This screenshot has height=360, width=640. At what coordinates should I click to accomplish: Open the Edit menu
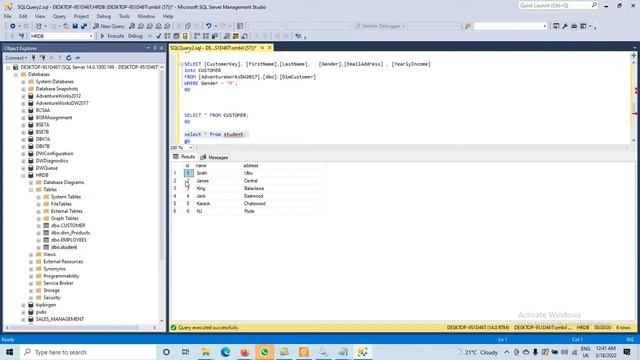pos(23,16)
